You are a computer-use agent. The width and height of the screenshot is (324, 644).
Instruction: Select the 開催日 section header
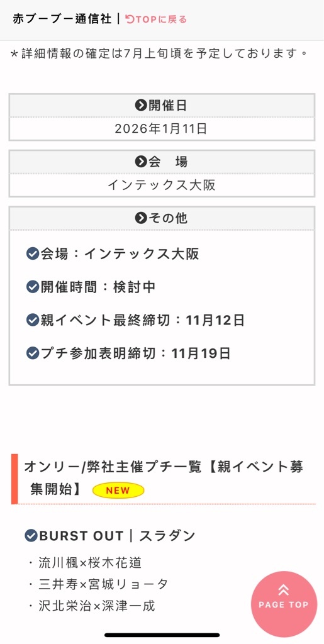pyautogui.click(x=162, y=106)
